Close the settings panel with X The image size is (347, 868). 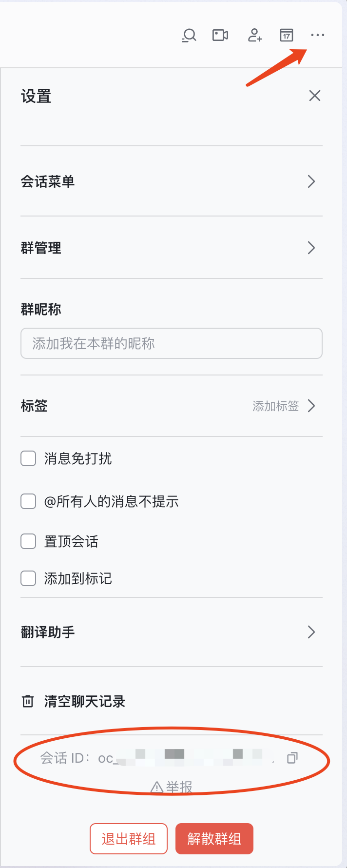pyautogui.click(x=315, y=96)
